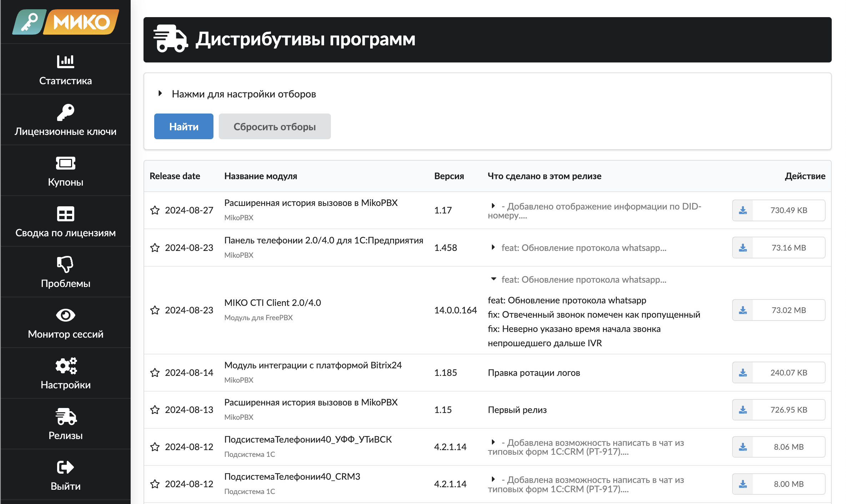Viewport: 846px width, 504px height.
Task: Star the Bitrix24 module release 1.185
Action: pyautogui.click(x=155, y=373)
